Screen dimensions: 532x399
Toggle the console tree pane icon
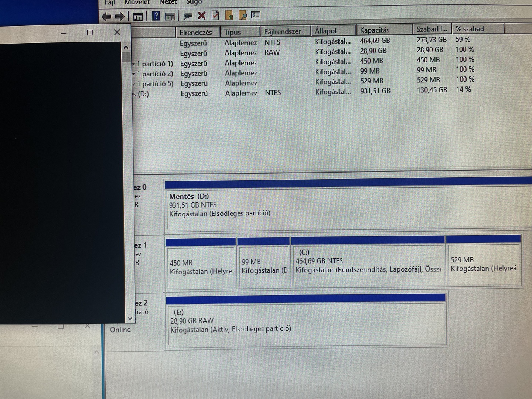tap(138, 16)
